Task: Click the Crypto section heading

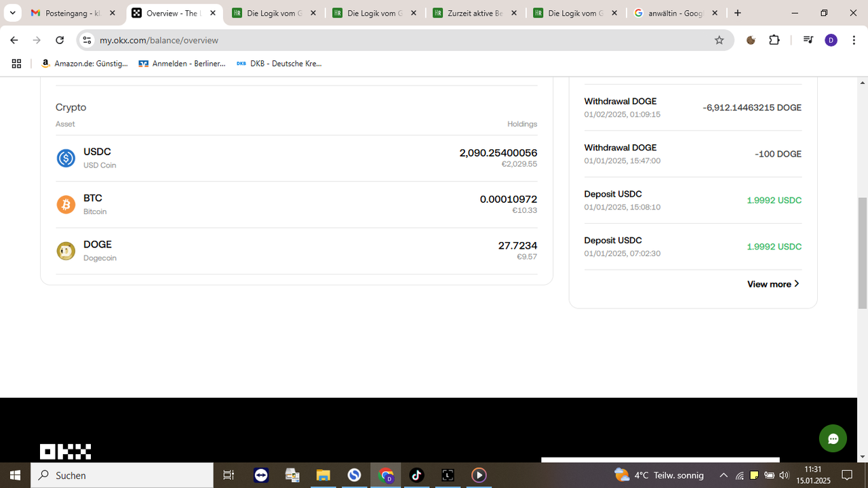Action: 71,107
